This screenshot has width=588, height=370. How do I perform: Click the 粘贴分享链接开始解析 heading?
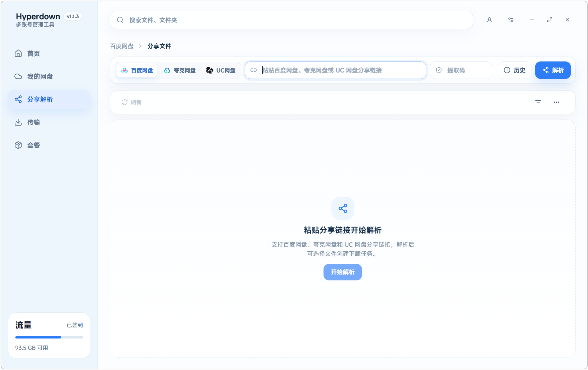[343, 230]
